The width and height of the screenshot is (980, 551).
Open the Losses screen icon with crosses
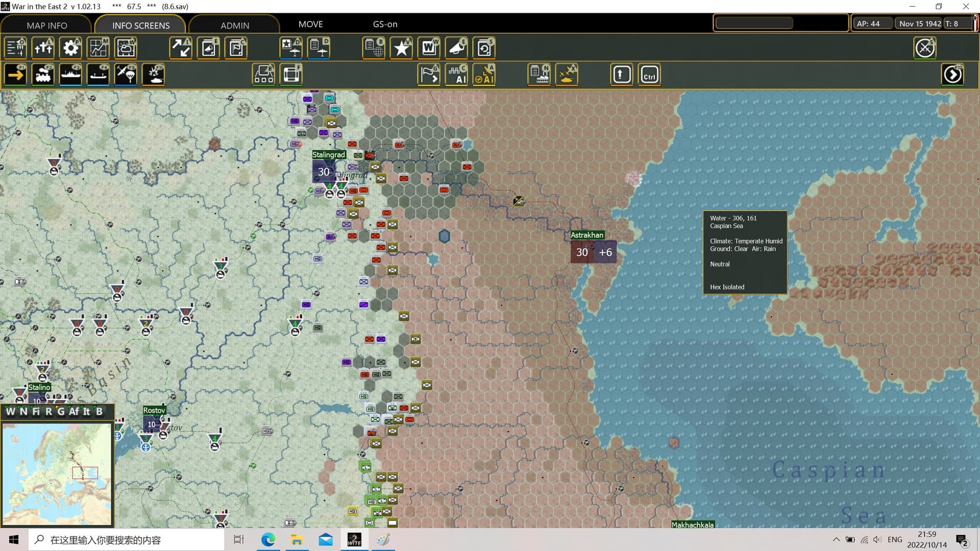click(43, 48)
